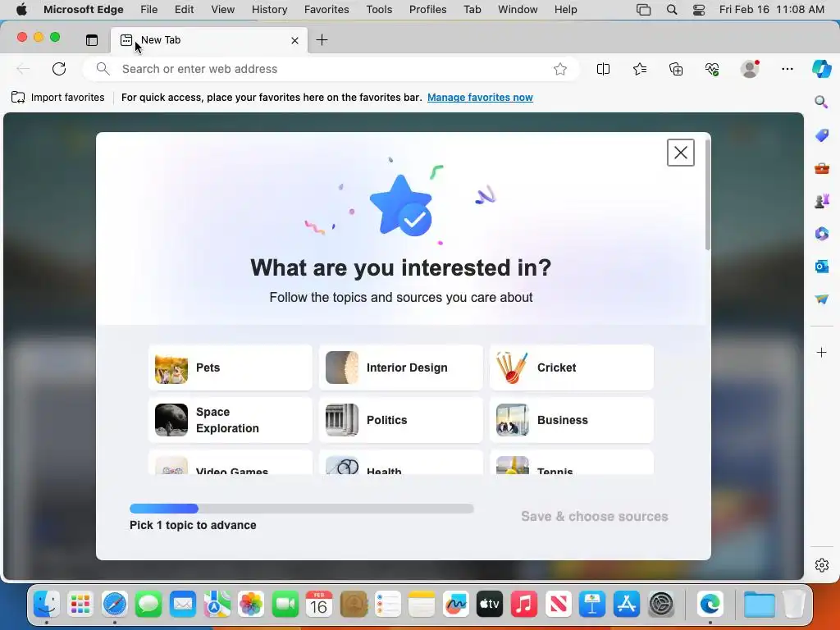Launch Copilot from the toolbar corner
The height and width of the screenshot is (630, 840).
coord(822,69)
